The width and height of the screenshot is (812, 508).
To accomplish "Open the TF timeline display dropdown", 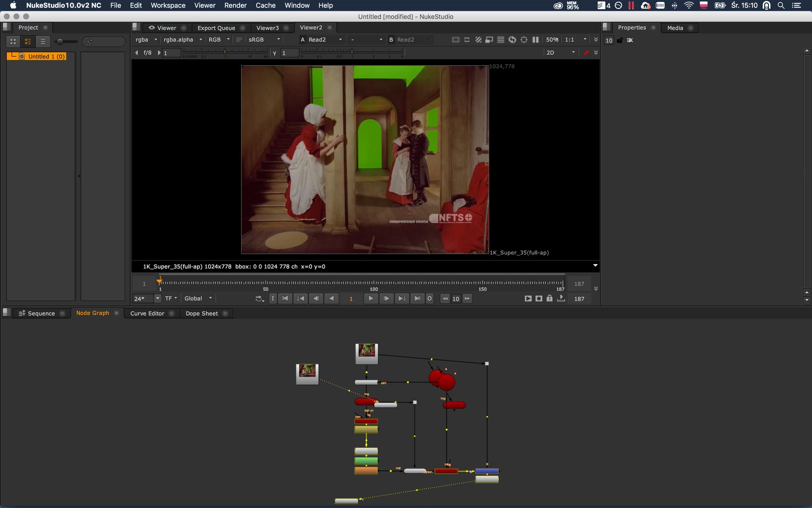I will 171,299.
